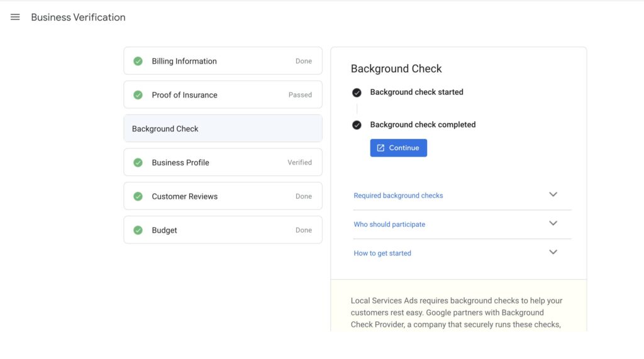The image size is (644, 359).
Task: Click the Done status on Billing Information
Action: tap(304, 61)
